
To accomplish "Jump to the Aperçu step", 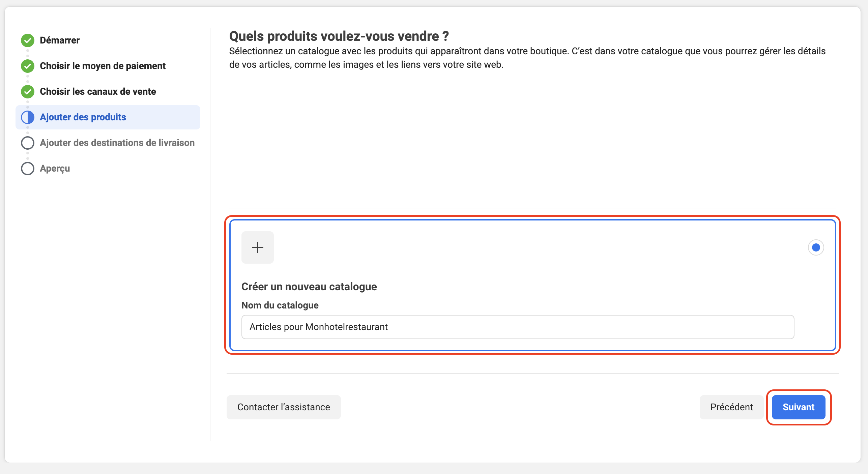I will (55, 169).
